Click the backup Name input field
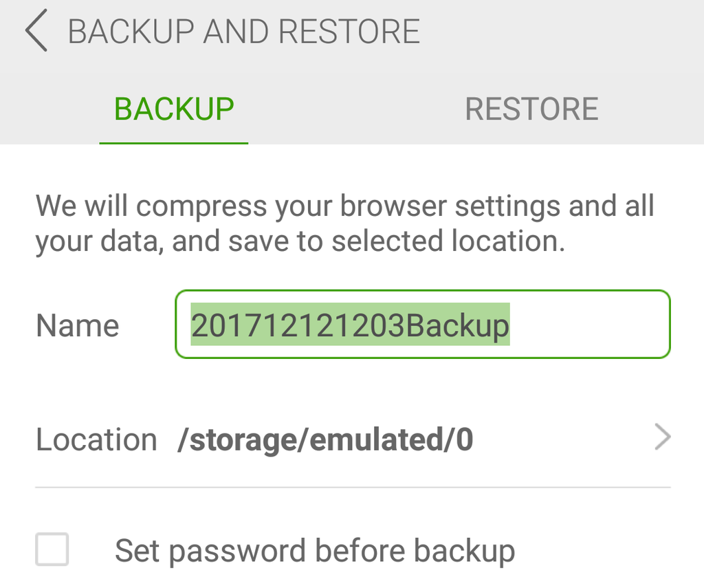This screenshot has width=704, height=588. pos(422,325)
